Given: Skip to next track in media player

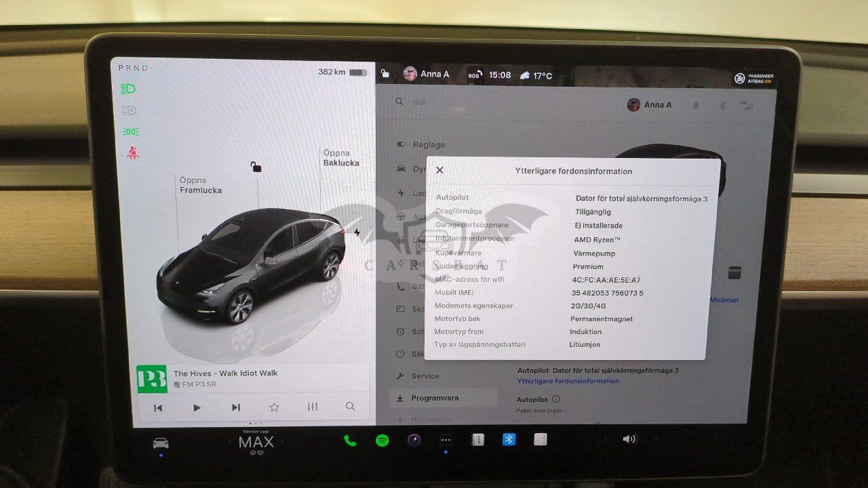Looking at the screenshot, I should click(235, 407).
